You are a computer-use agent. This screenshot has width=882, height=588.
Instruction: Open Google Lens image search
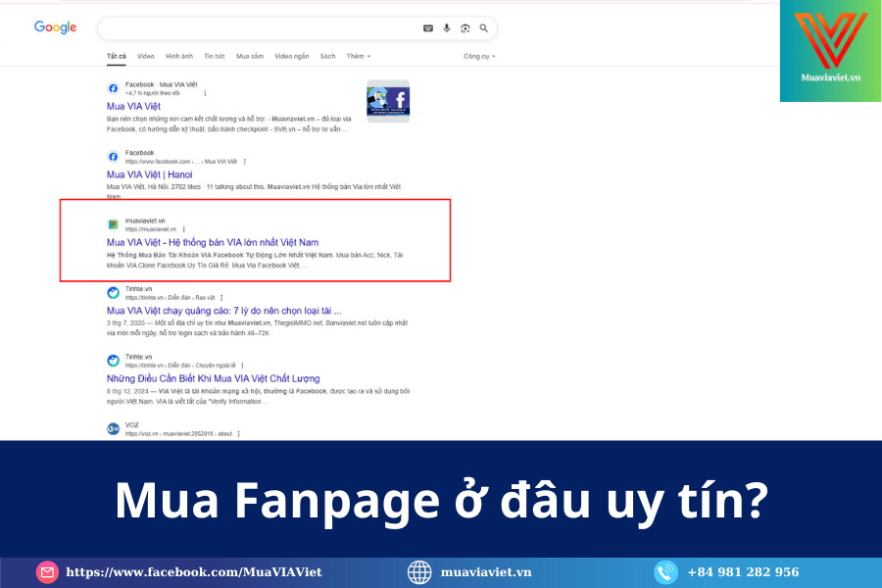point(465,28)
